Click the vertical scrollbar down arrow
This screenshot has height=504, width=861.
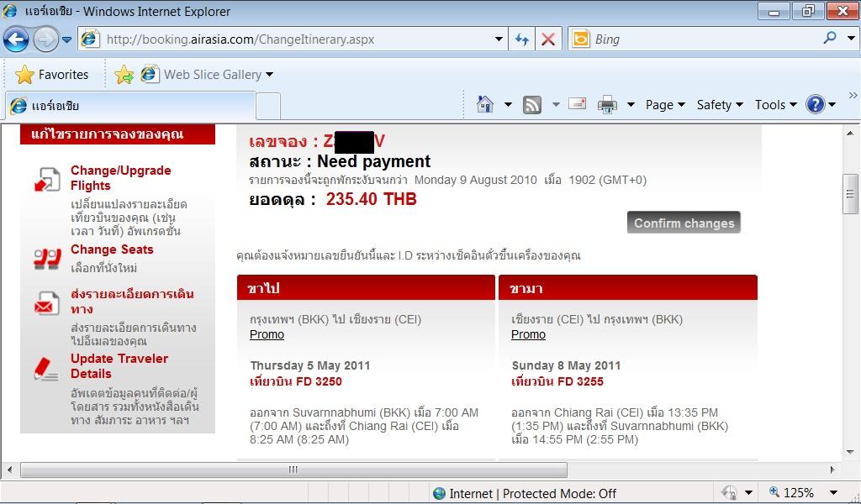click(850, 453)
